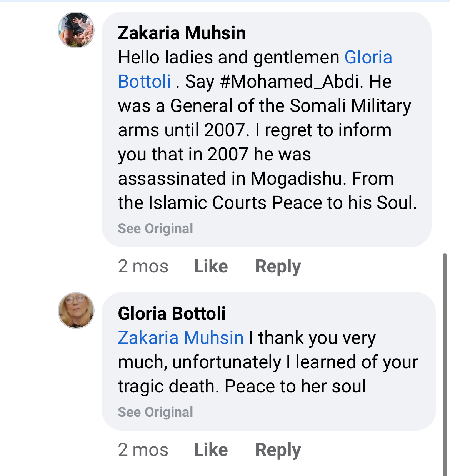450x476 pixels.
Task: Click the words "Somali Military" in the comment
Action: 350,106
